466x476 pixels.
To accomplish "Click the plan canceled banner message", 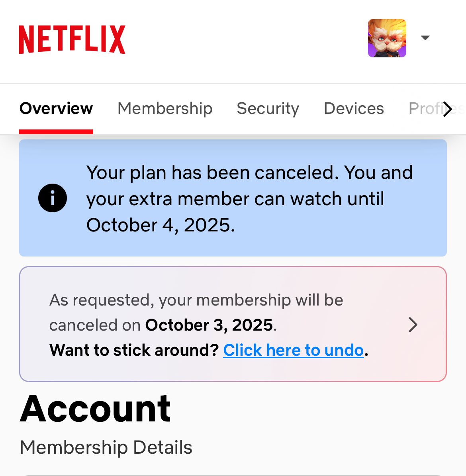I will (x=250, y=198).
